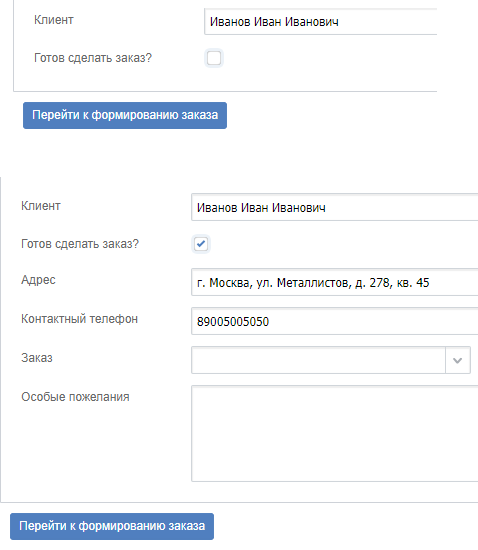Focus the Контактный телефон input with 89005005050
The height and width of the screenshot is (550, 478).
[335, 321]
